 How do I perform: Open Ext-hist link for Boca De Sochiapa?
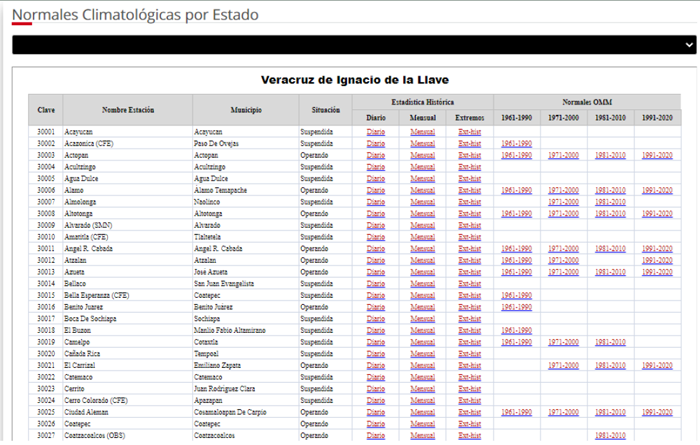[470, 318]
